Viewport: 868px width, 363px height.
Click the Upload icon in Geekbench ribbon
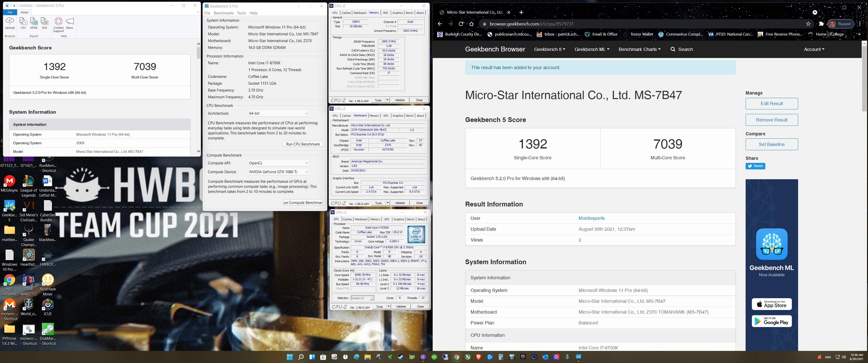tap(10, 23)
